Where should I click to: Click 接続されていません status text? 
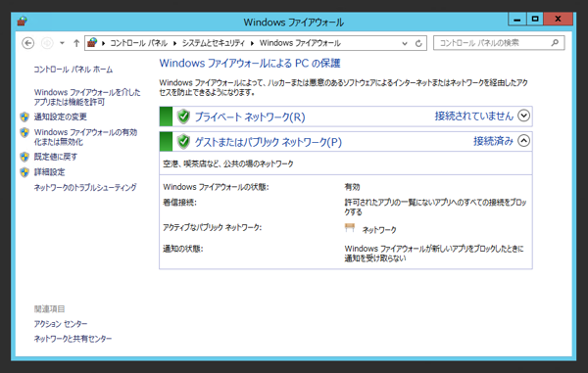[474, 117]
